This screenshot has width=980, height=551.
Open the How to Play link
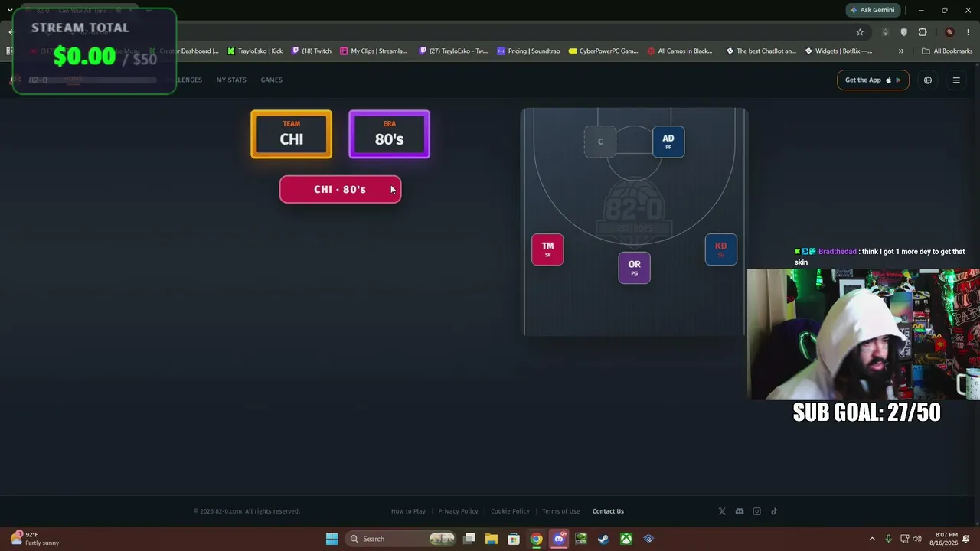tap(408, 511)
